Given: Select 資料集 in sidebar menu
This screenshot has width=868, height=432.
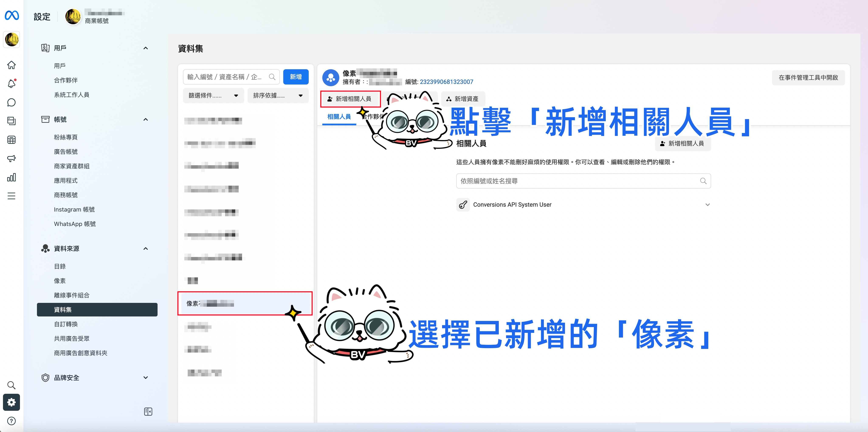Looking at the screenshot, I should click(x=97, y=310).
